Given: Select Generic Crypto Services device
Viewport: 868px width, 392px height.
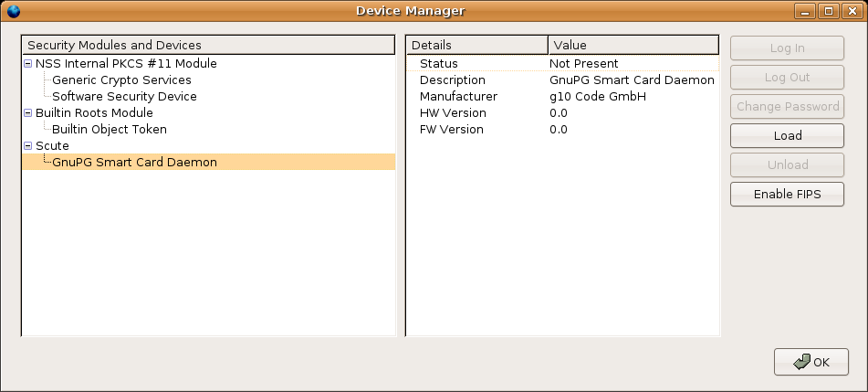Looking at the screenshot, I should pyautogui.click(x=121, y=80).
